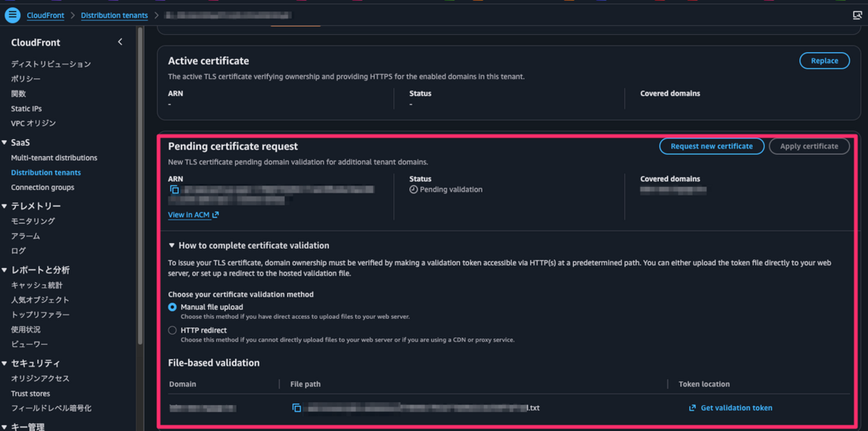Click the Pending validation clock status icon
This screenshot has width=868, height=431.
[413, 190]
